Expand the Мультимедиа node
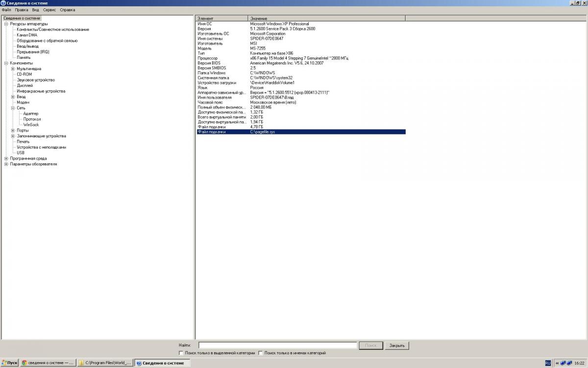 (x=13, y=69)
